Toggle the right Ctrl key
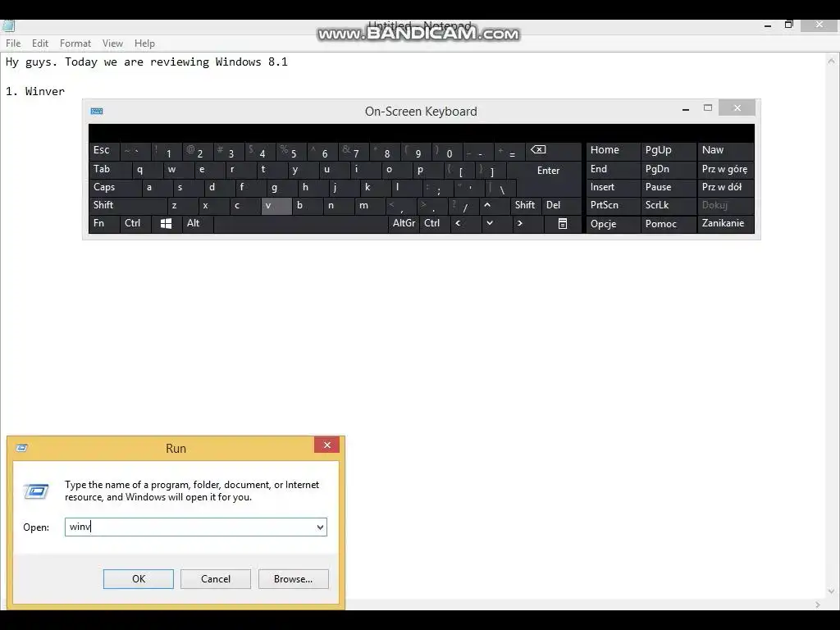The image size is (840, 630). pyautogui.click(x=435, y=223)
